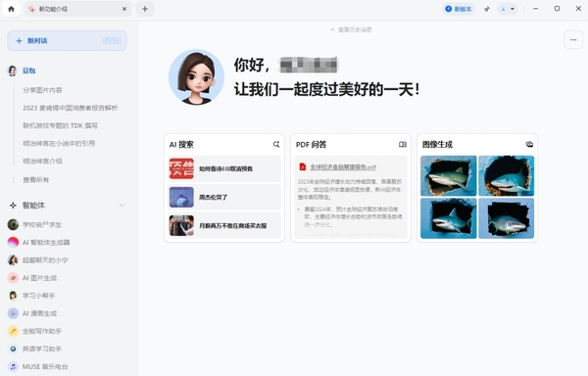Viewport: 588px width, 376px height.
Task: Go to the home tab icon
Action: (x=11, y=9)
